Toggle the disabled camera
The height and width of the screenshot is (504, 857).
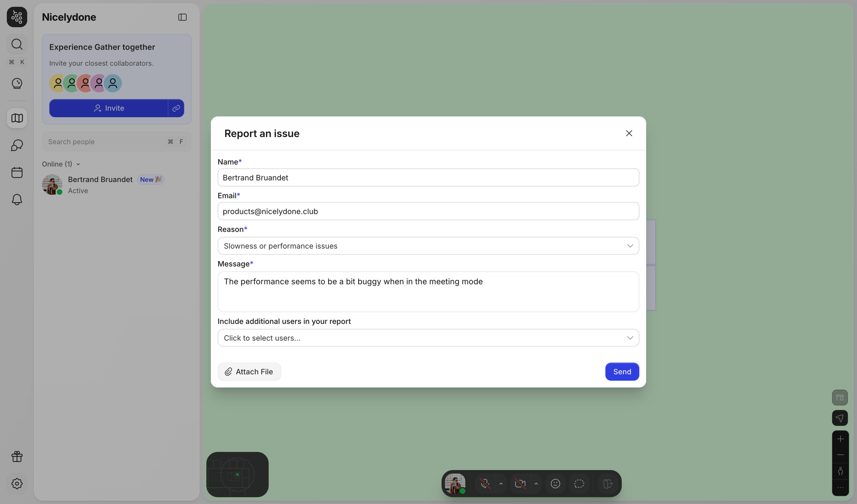point(520,484)
